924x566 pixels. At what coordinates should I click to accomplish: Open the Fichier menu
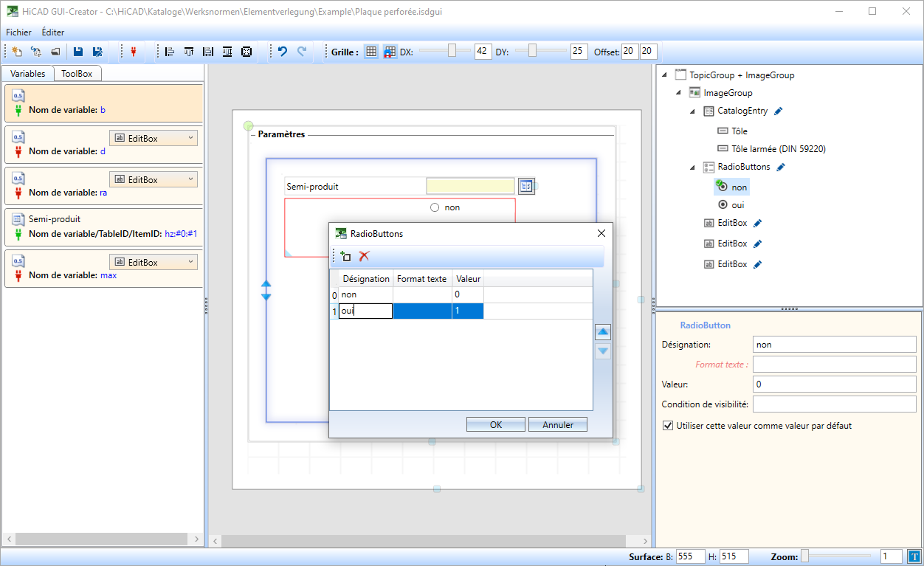(x=18, y=32)
